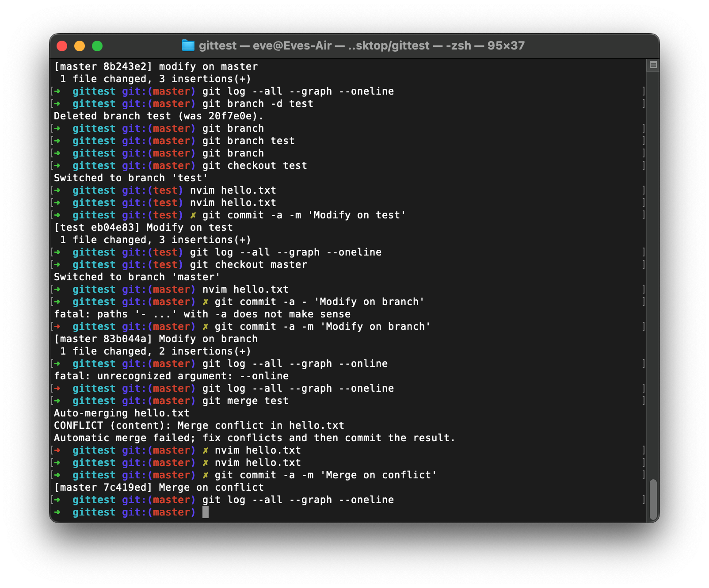The width and height of the screenshot is (709, 588).
Task: Click the output 'Deleted branch test (was 20f7e0e).'
Action: (x=159, y=116)
